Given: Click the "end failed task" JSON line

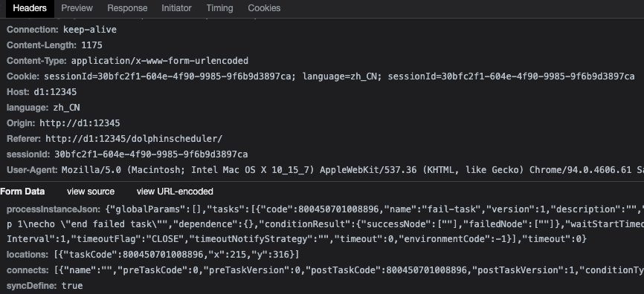Looking at the screenshot, I should [325, 224].
